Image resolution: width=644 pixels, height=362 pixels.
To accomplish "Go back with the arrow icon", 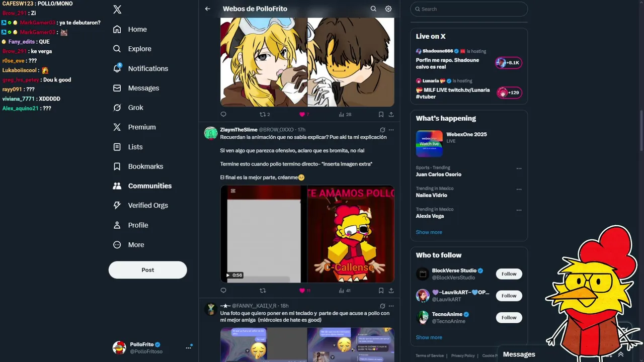I will pos(208,9).
